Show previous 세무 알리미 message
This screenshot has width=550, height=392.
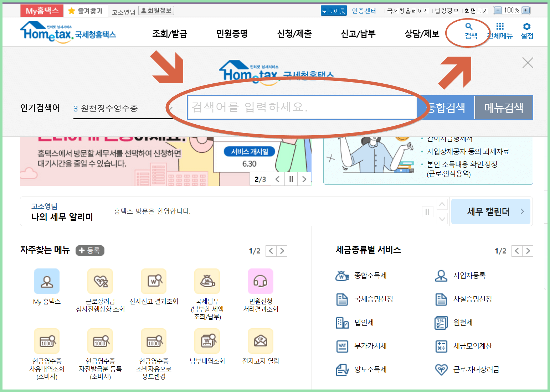tap(442, 204)
